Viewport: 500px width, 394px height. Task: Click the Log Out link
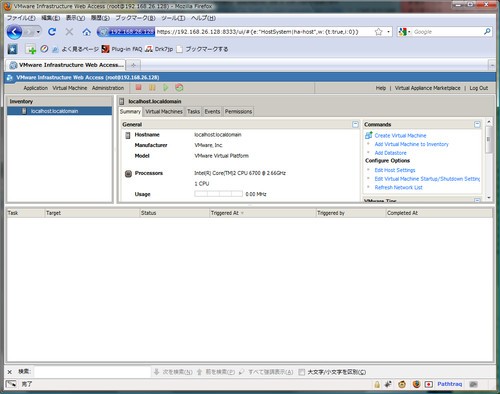point(479,88)
